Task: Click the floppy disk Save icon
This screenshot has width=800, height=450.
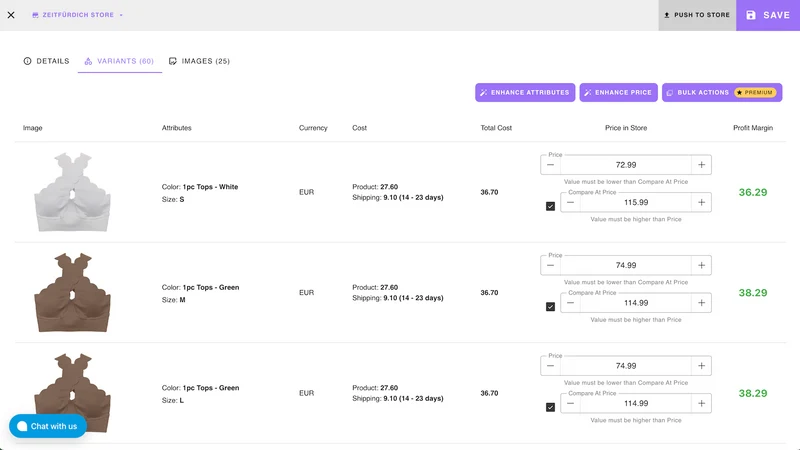Action: [x=751, y=15]
